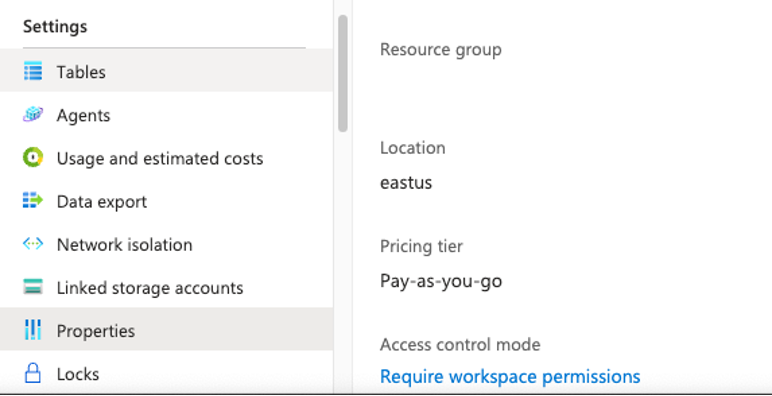Viewport: 772px width, 396px height.
Task: Open the Locks menu label
Action: [78, 374]
